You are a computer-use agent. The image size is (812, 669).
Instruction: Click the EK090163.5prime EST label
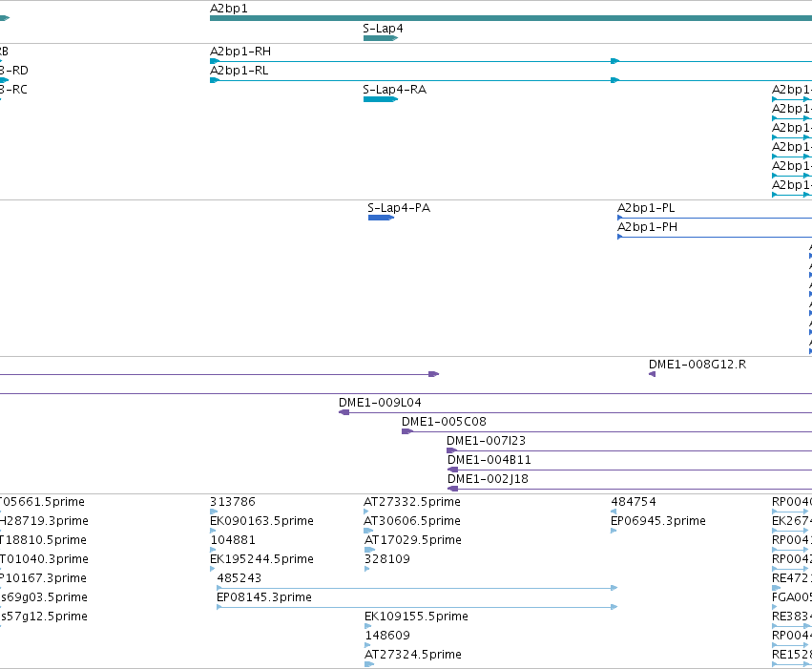coord(261,521)
